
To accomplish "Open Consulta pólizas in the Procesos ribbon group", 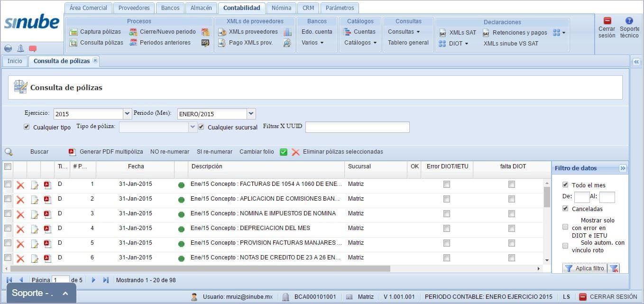I will point(96,43).
